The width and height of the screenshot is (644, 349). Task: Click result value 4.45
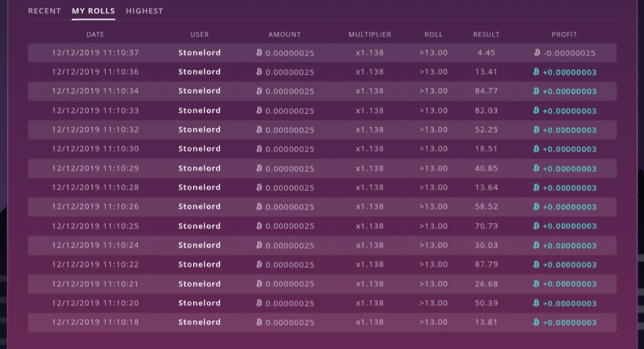tap(487, 52)
